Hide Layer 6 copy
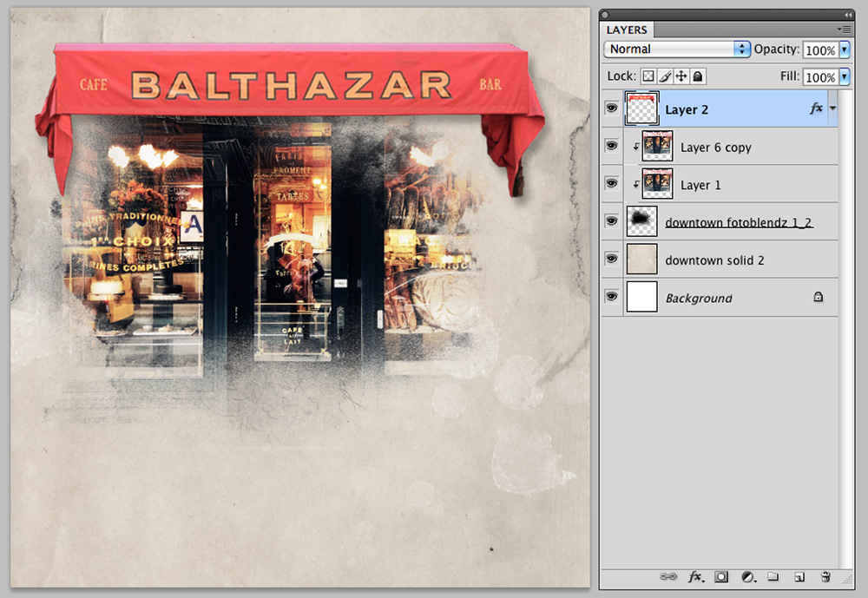The height and width of the screenshot is (598, 868). (612, 146)
